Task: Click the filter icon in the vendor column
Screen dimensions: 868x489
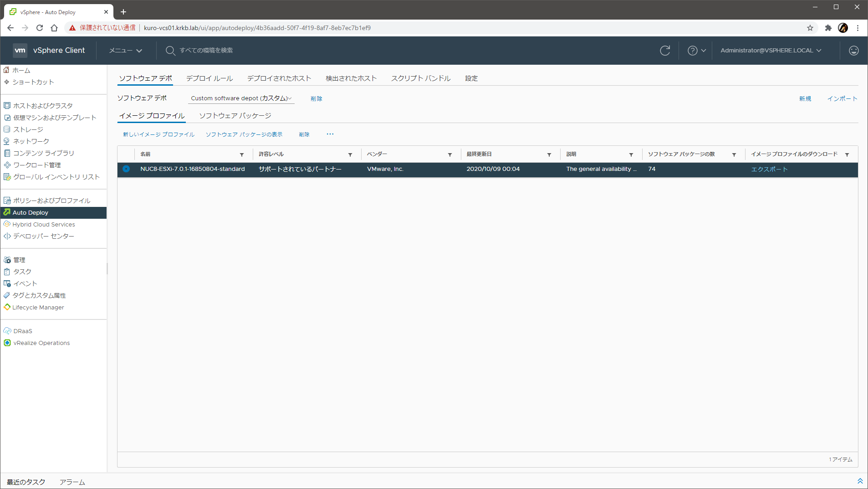Action: point(449,154)
